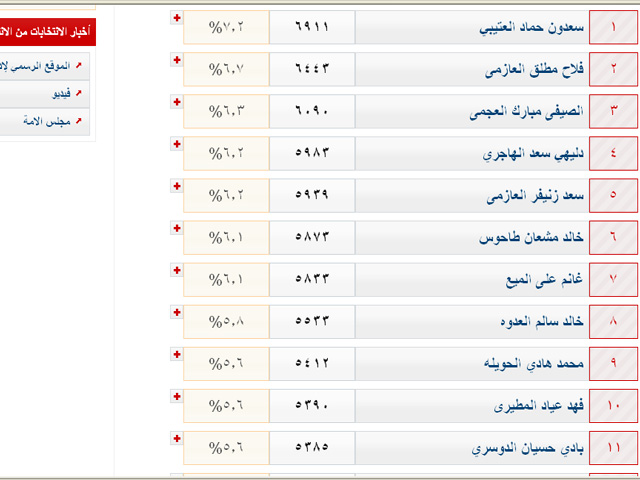The width and height of the screenshot is (640, 480).
Task: Open the مجلس الامة sidebar link
Action: [x=45, y=120]
